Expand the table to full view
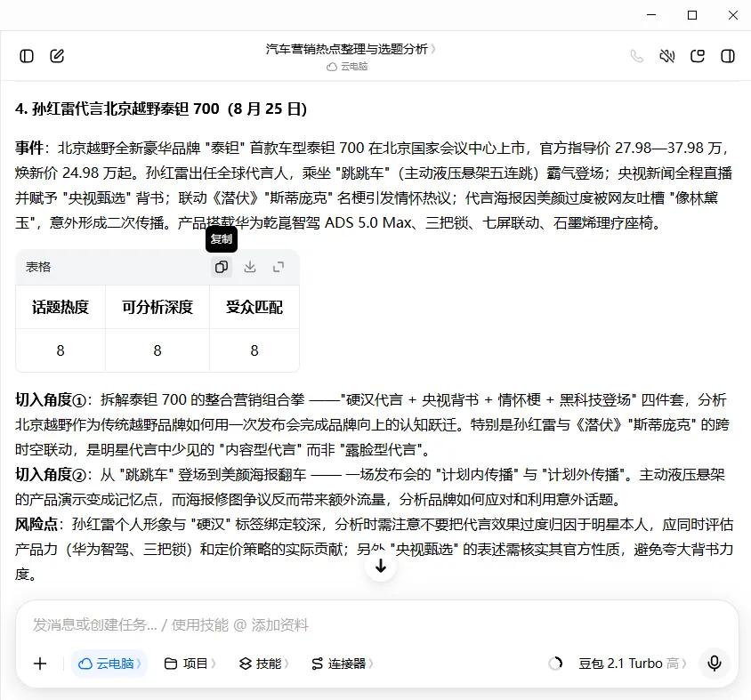 tap(279, 267)
